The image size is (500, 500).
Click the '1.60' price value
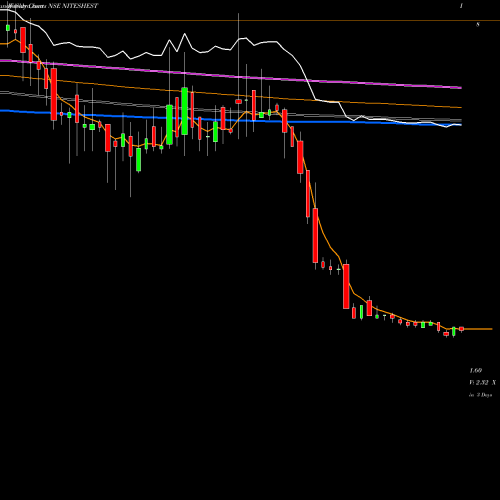(x=476, y=371)
